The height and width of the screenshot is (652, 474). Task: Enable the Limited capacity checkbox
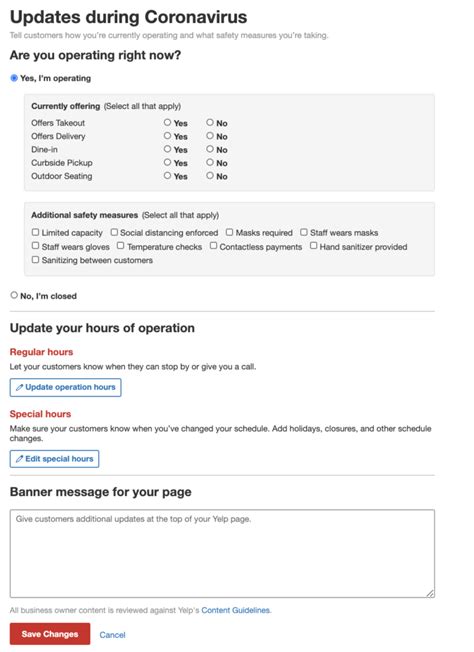pos(35,232)
